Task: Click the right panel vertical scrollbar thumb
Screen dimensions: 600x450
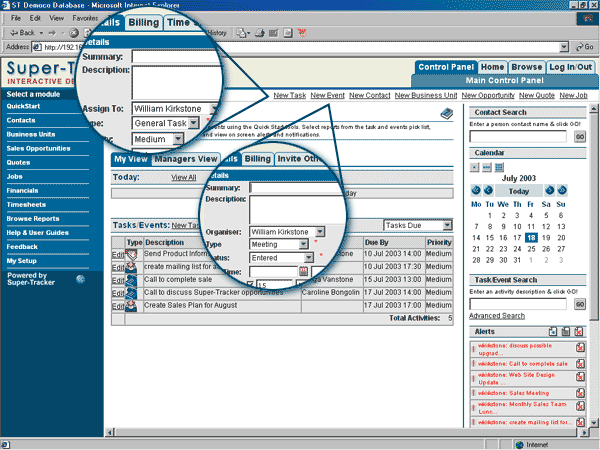Action: pos(593,216)
